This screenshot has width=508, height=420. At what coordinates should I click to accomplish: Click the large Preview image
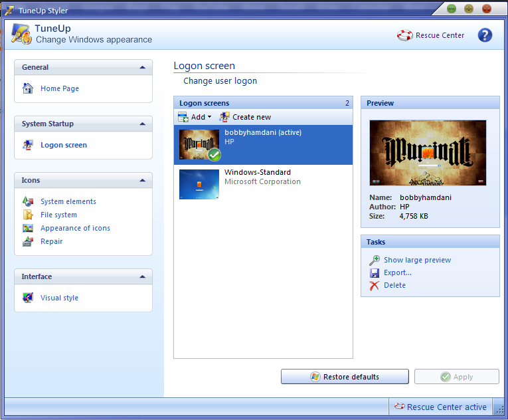click(428, 153)
